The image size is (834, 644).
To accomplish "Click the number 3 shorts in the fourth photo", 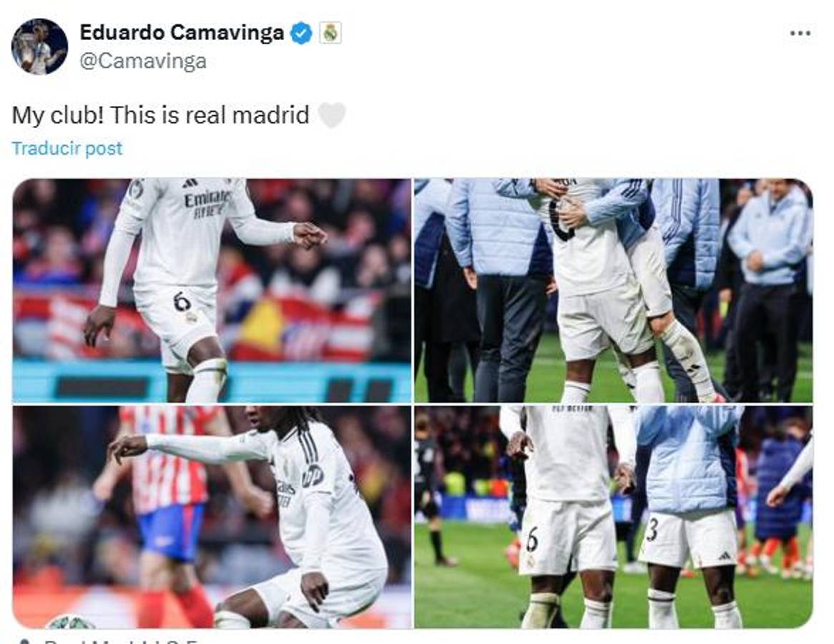I will [x=688, y=537].
